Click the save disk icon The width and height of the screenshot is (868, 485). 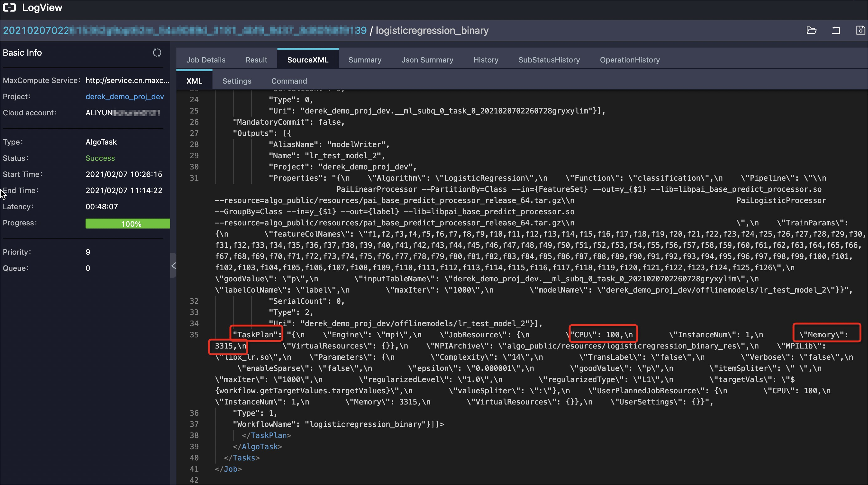860,30
